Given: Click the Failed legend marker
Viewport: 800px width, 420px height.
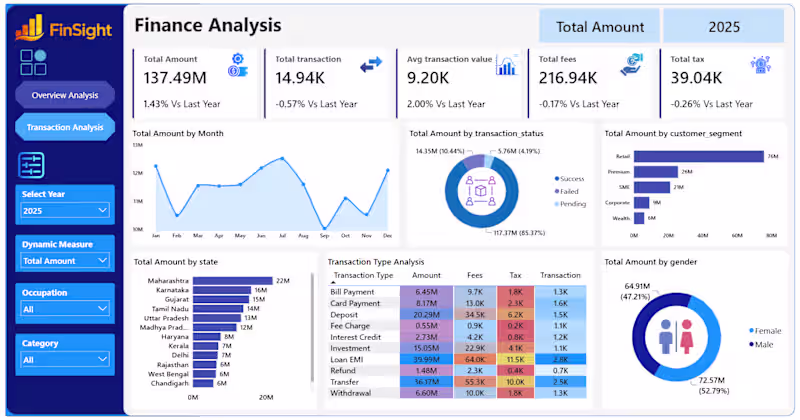Looking at the screenshot, I should pos(557,191).
